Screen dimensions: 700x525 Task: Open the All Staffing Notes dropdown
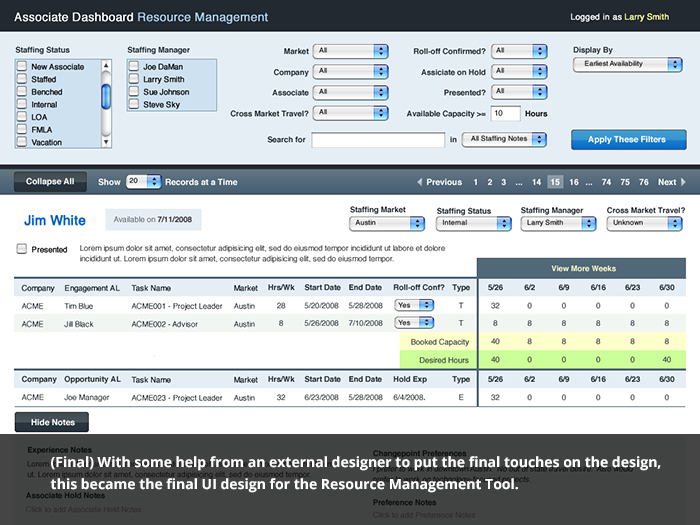pyautogui.click(x=504, y=139)
